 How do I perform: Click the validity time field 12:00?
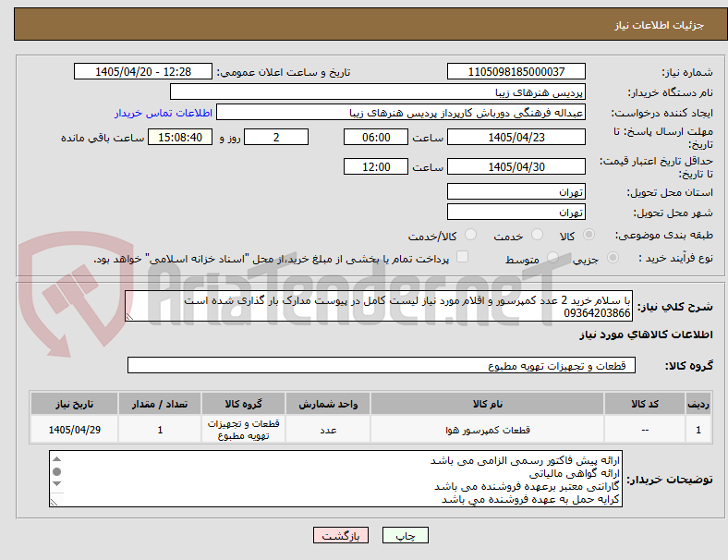coord(376,166)
